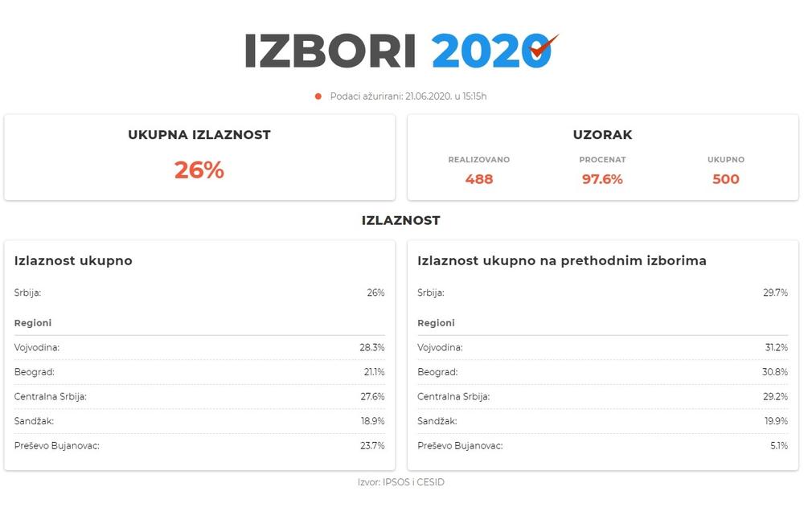The height and width of the screenshot is (532, 804).
Task: Select the UZORAK card heading
Action: coord(602,135)
